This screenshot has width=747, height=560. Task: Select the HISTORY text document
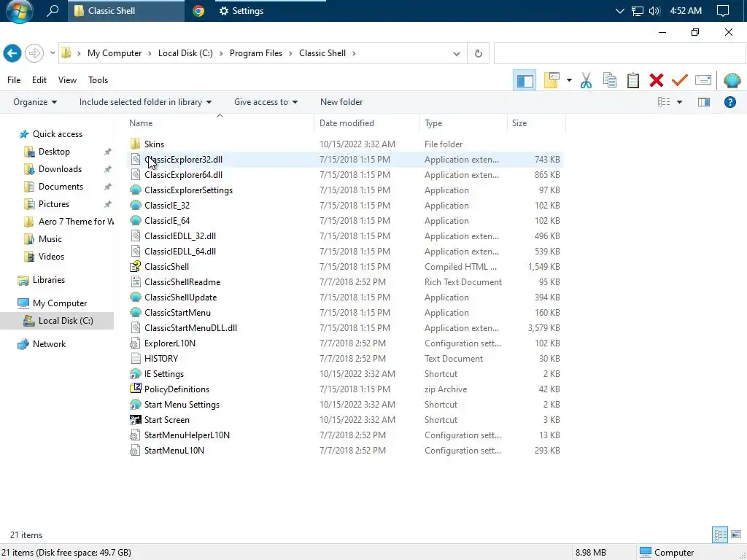[160, 359]
